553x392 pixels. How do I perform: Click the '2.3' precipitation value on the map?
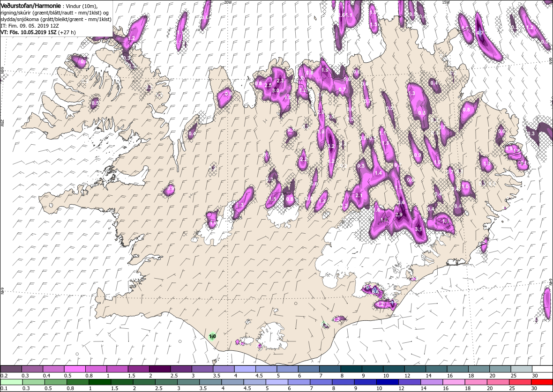280,81
